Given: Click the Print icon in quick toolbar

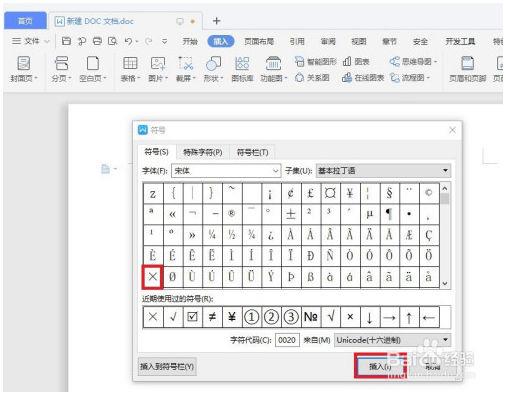Looking at the screenshot, I should click(97, 41).
